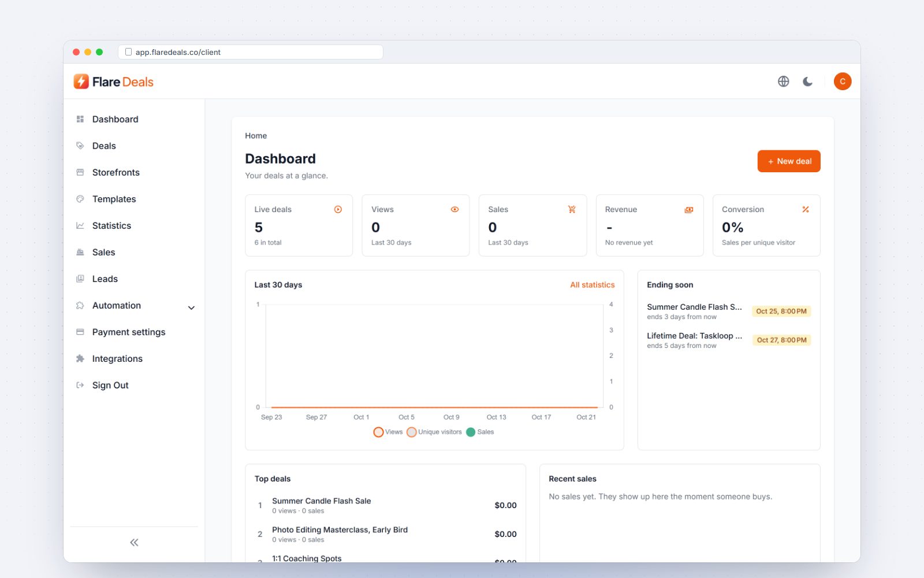The image size is (924, 578).
Task: Open Payment settings
Action: [129, 332]
